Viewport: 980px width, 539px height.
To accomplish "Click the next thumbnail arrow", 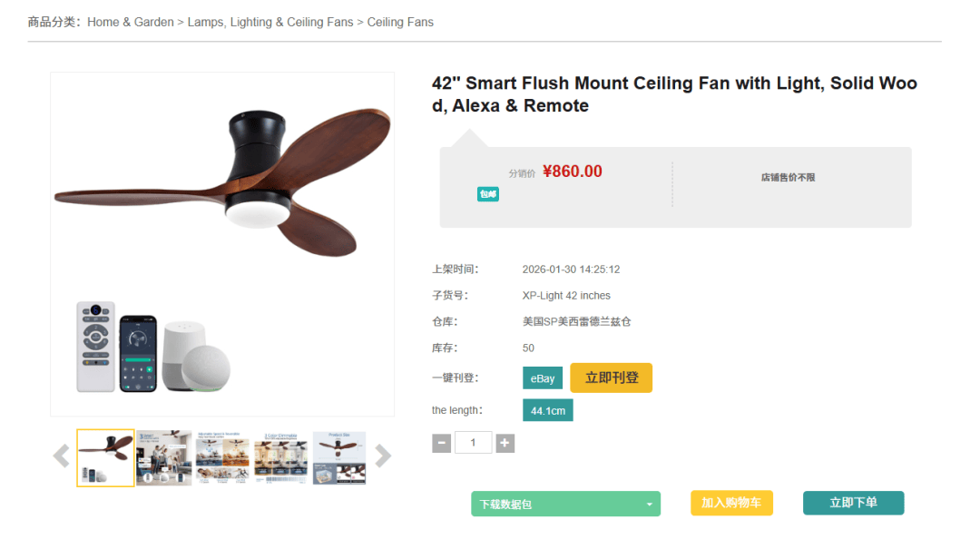I will pos(383,456).
